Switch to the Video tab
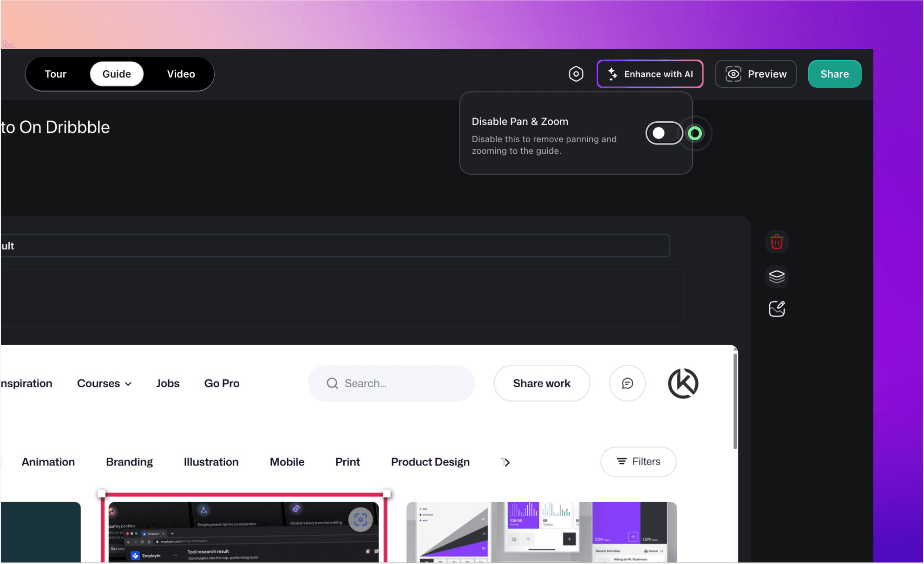 181,74
